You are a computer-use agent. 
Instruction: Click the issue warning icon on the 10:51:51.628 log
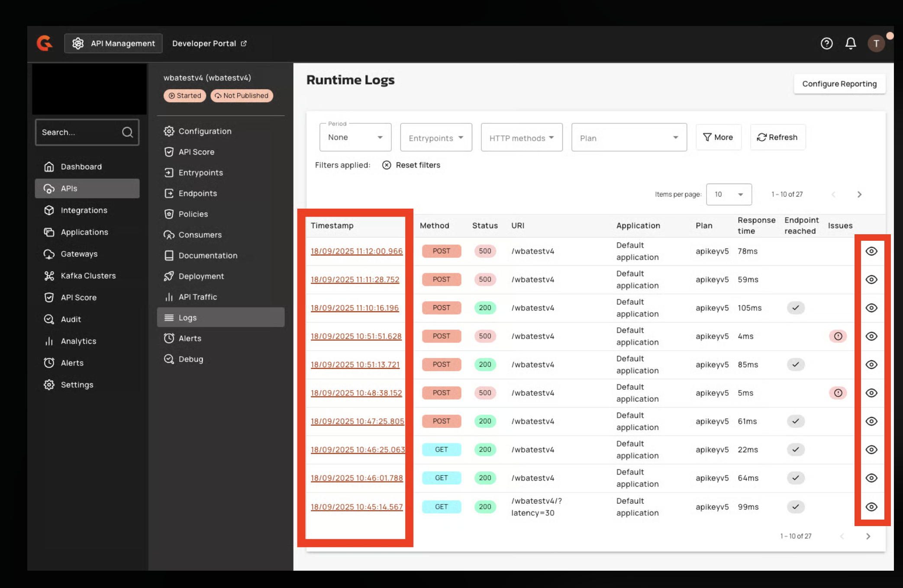[x=838, y=336]
